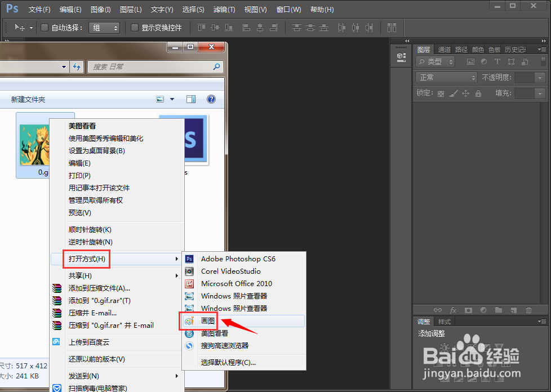Click the shape layer filter icon

pos(512,62)
